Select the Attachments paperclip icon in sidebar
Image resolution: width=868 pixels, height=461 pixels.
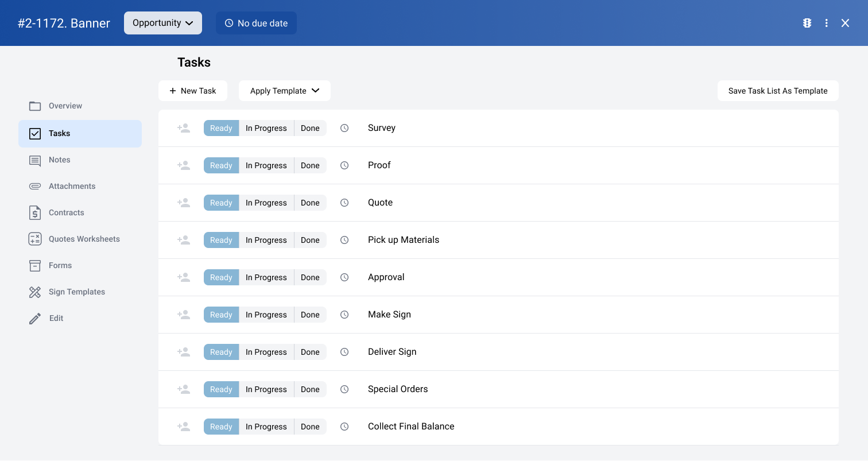point(35,186)
